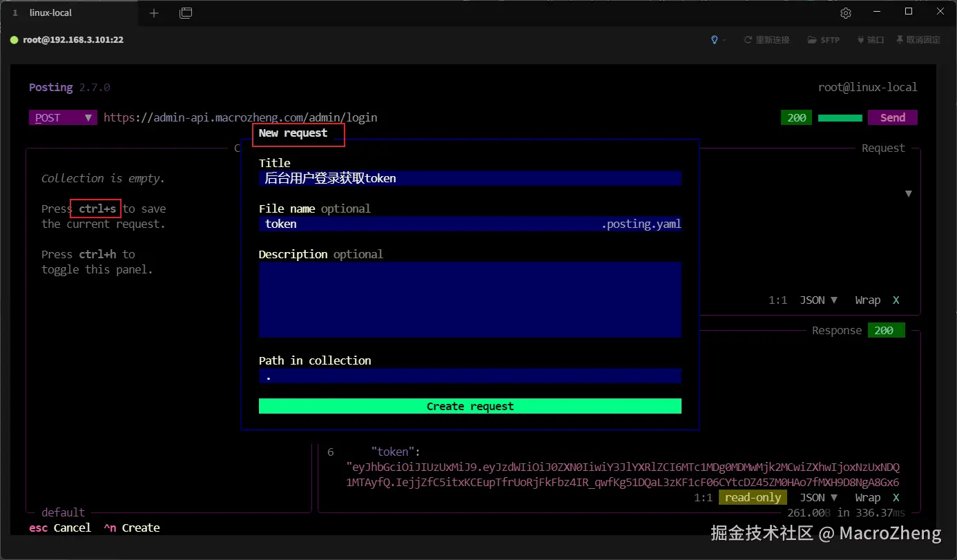Click the read-only badge in Response panel

point(753,497)
